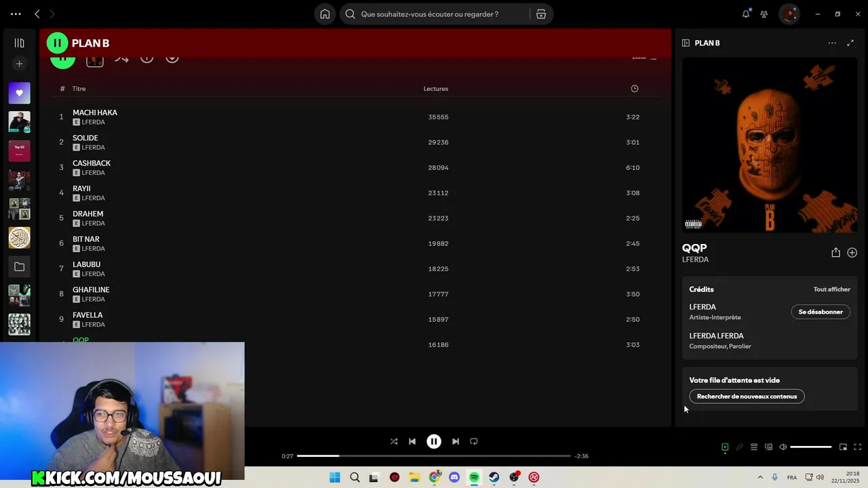
Task: Open notifications bell icon
Action: tap(746, 14)
